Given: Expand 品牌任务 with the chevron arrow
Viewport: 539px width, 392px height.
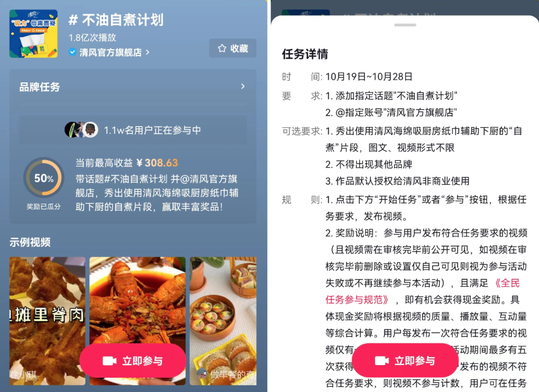Looking at the screenshot, I should [243, 86].
